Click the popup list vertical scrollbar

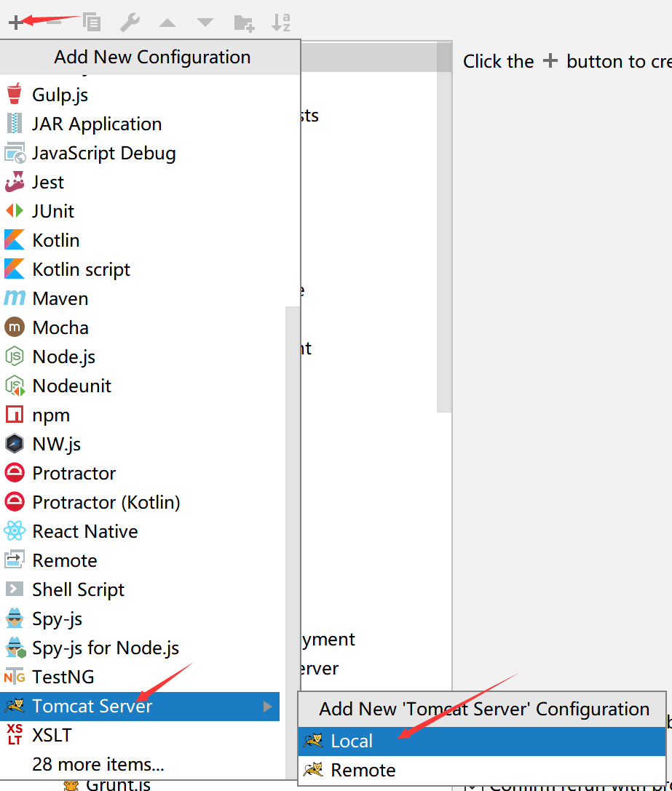(293, 542)
